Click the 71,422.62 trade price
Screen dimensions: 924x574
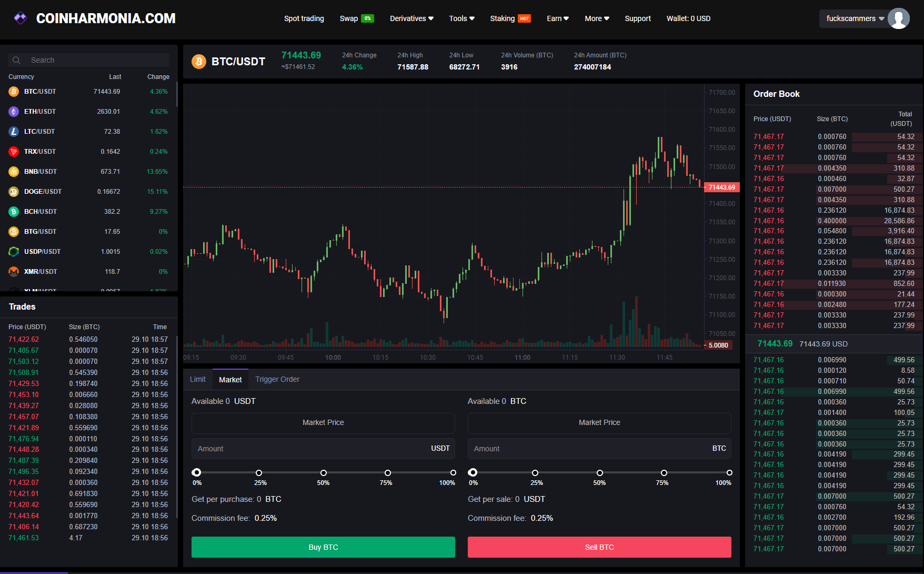[x=24, y=340]
